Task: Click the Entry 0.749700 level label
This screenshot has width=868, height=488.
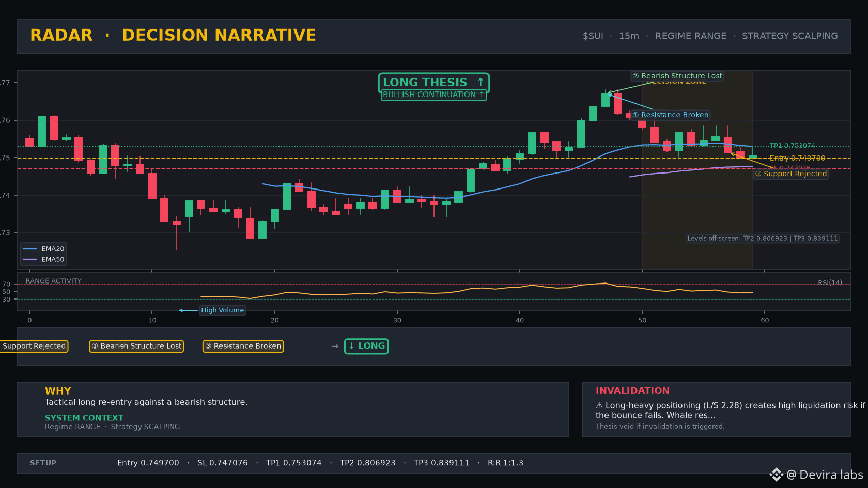Action: pos(797,158)
